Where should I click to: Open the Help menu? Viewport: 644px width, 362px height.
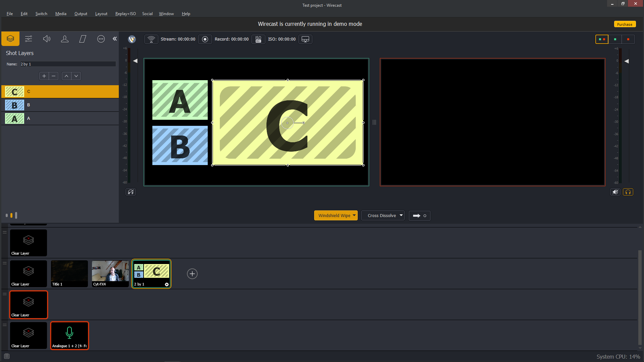[186, 14]
